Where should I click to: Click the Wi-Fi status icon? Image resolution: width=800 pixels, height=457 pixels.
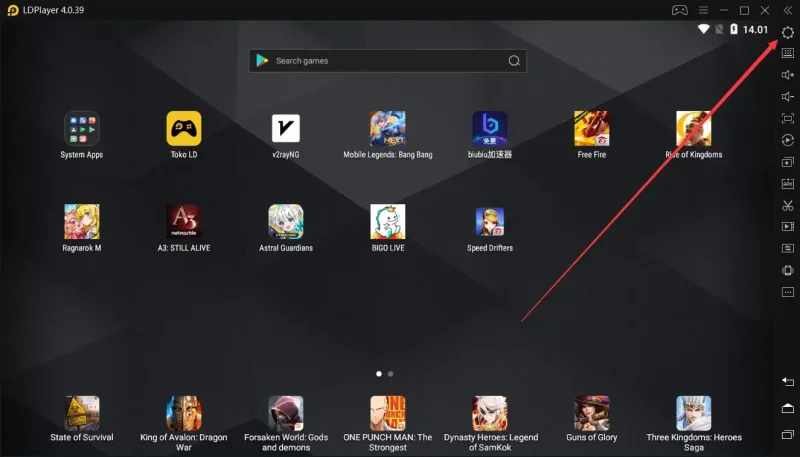coord(704,29)
